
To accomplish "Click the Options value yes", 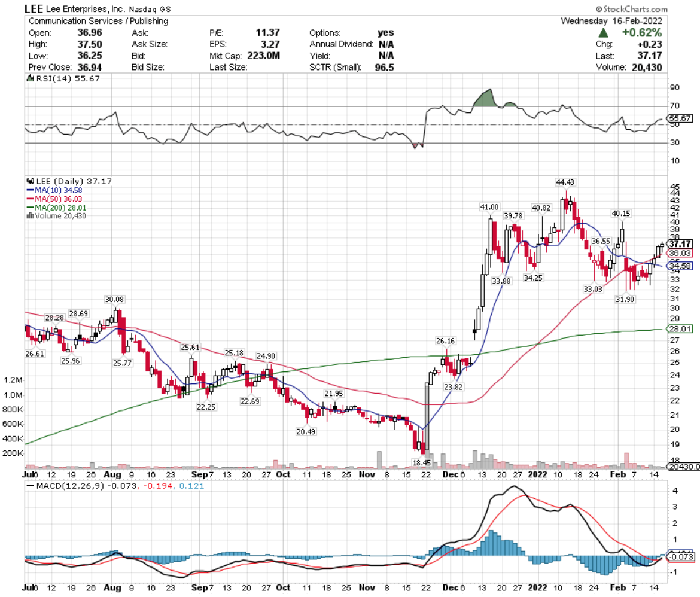I will pos(386,32).
